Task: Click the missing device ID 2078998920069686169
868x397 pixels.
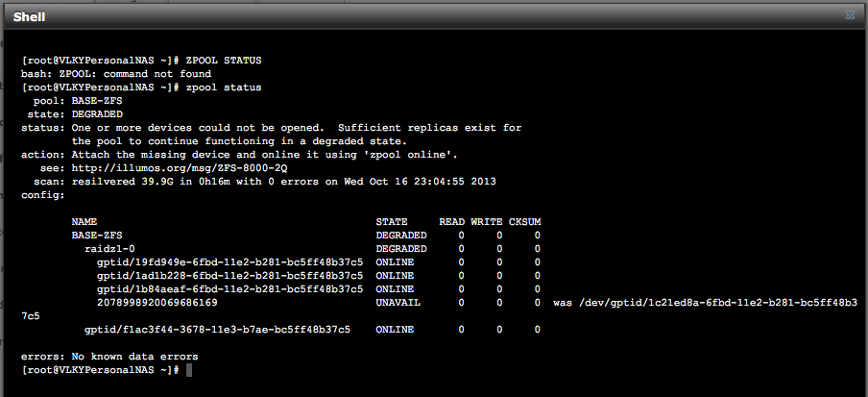Action: (157, 303)
